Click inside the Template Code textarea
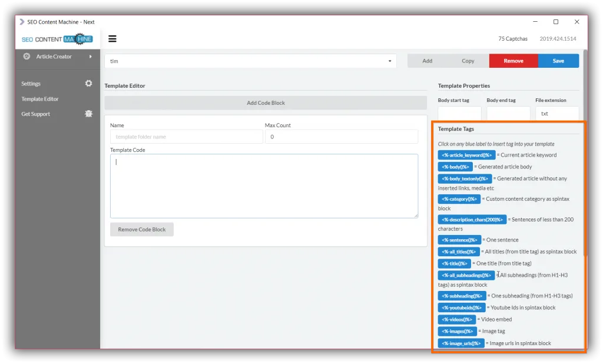Viewport: 603px width, 364px height. point(264,186)
